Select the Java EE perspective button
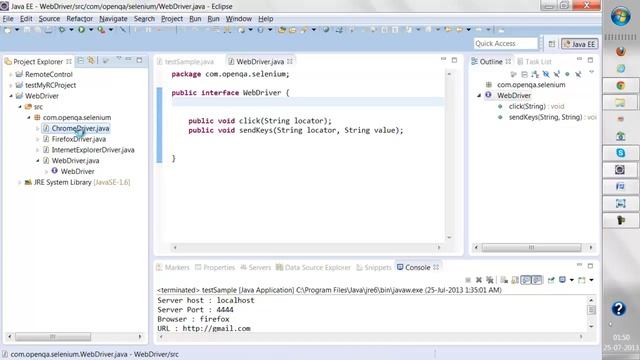640x360 pixels. (x=580, y=44)
